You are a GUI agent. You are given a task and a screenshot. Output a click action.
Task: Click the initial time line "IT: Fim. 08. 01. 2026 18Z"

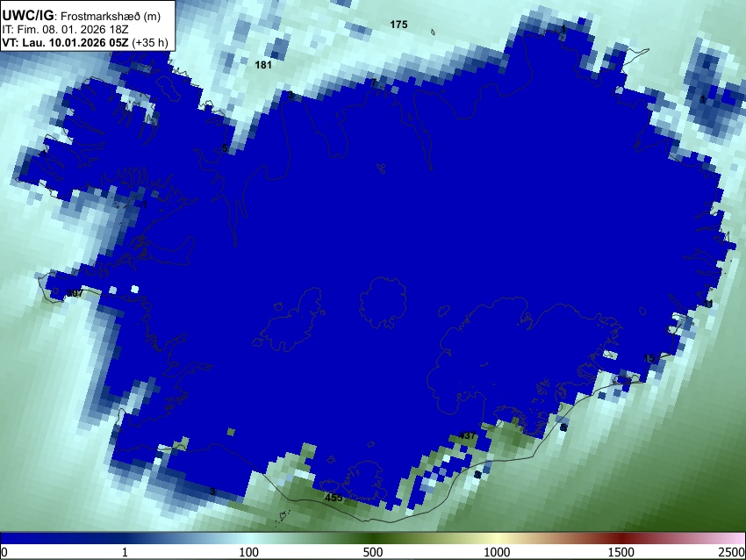click(x=65, y=30)
